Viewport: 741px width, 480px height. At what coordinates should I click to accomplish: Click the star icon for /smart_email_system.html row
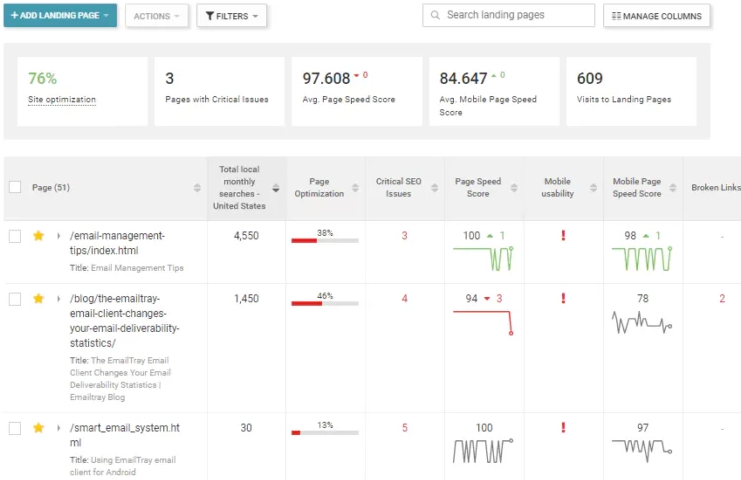39,428
